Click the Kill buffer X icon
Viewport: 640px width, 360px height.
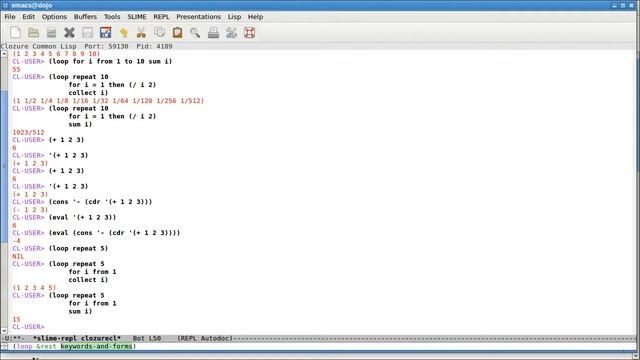click(69, 33)
